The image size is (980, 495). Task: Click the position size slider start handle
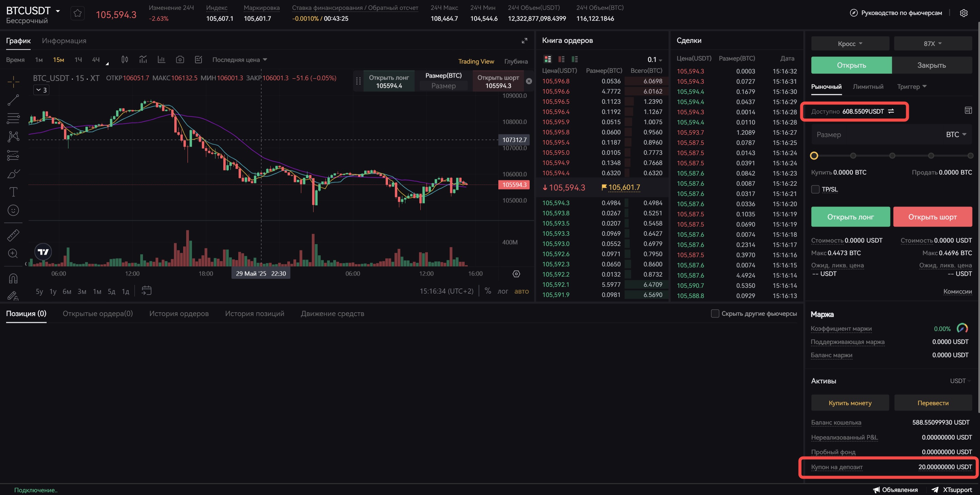(814, 155)
